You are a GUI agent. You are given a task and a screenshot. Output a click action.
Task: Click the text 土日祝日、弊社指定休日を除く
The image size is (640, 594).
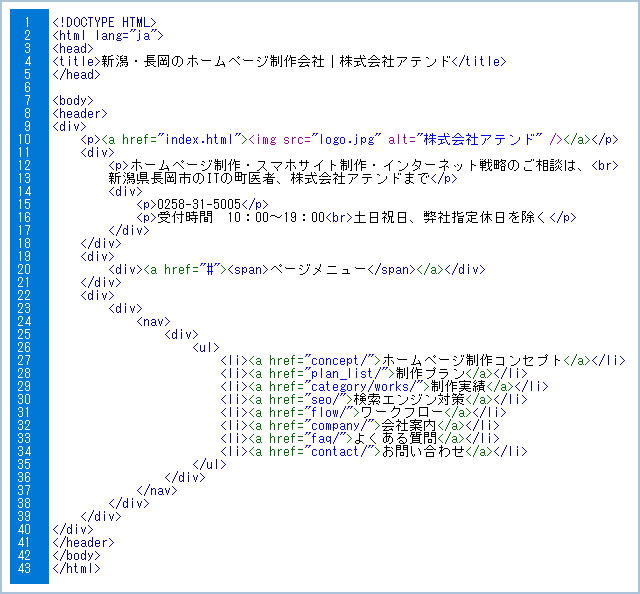coord(449,217)
